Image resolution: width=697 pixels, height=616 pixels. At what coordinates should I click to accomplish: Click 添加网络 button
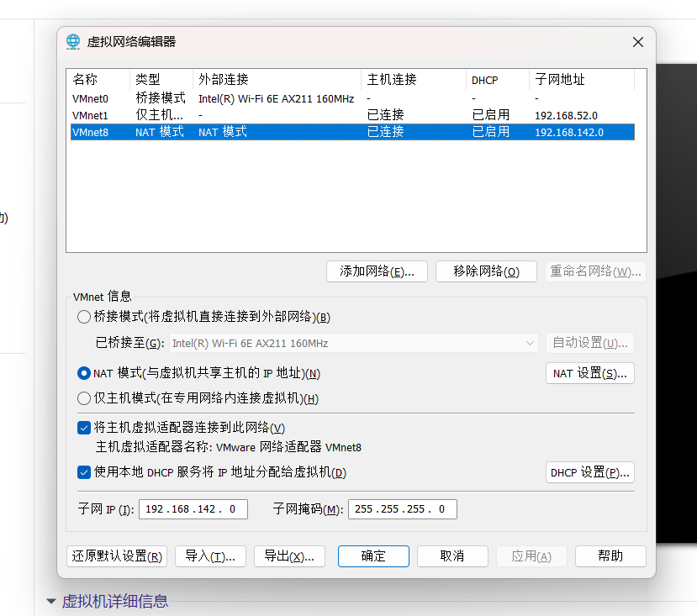point(377,271)
